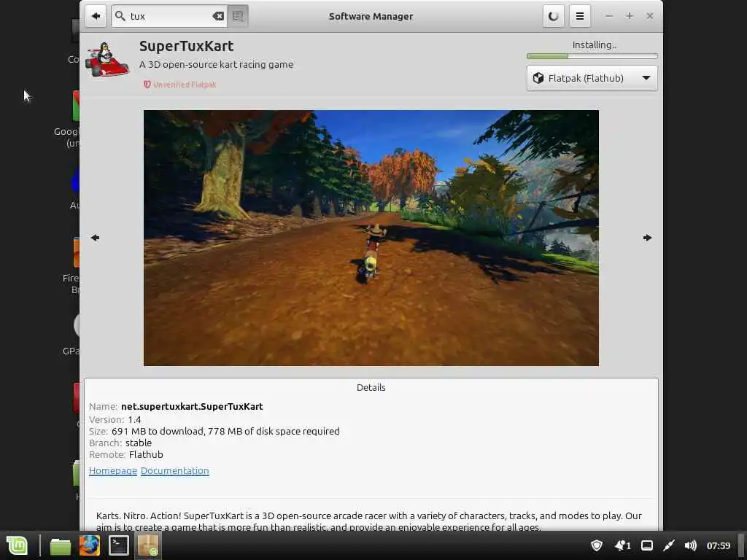
Task: Click the net.supertuxkart.SuperTuxKart name text
Action: 192,406
